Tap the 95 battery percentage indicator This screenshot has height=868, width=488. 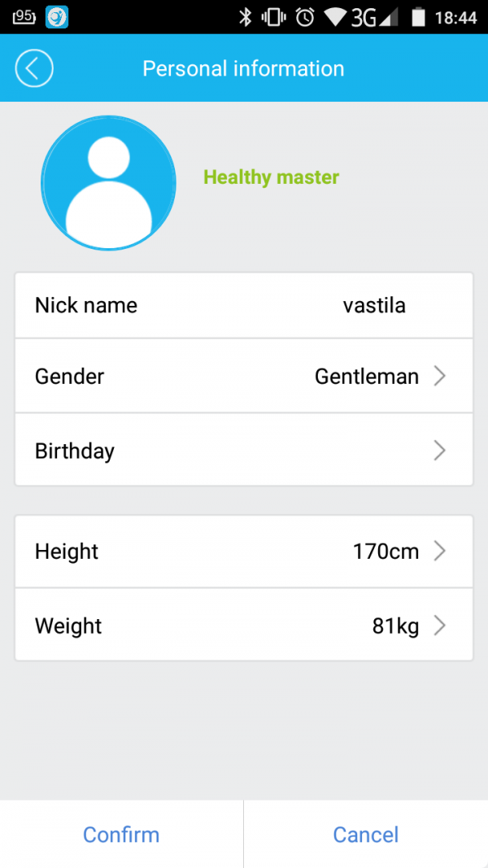[24, 17]
